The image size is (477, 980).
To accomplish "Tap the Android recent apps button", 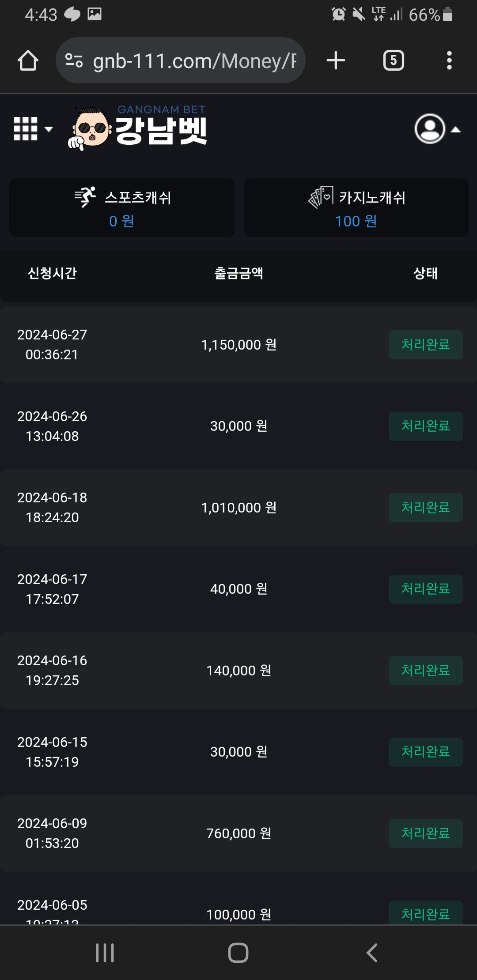I will 105,953.
